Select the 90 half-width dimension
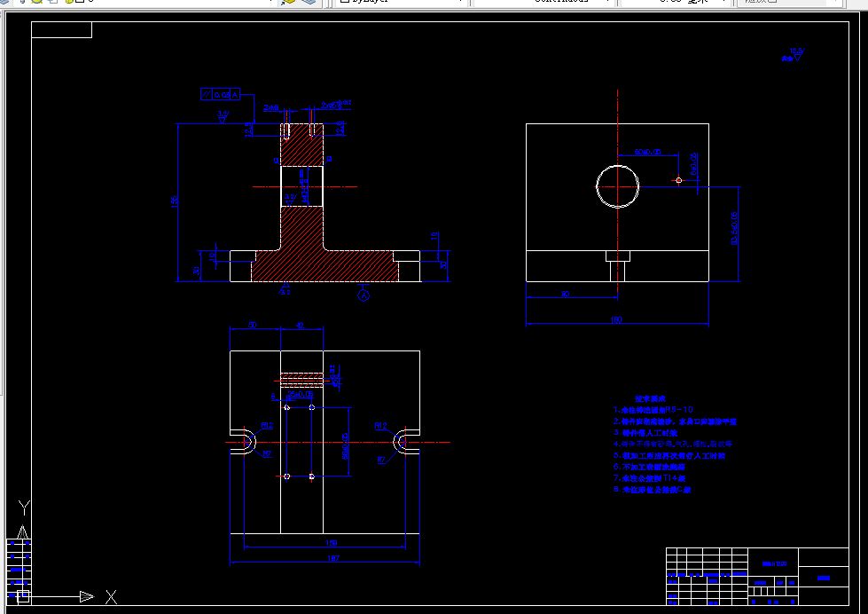This screenshot has width=868, height=614. tap(565, 294)
